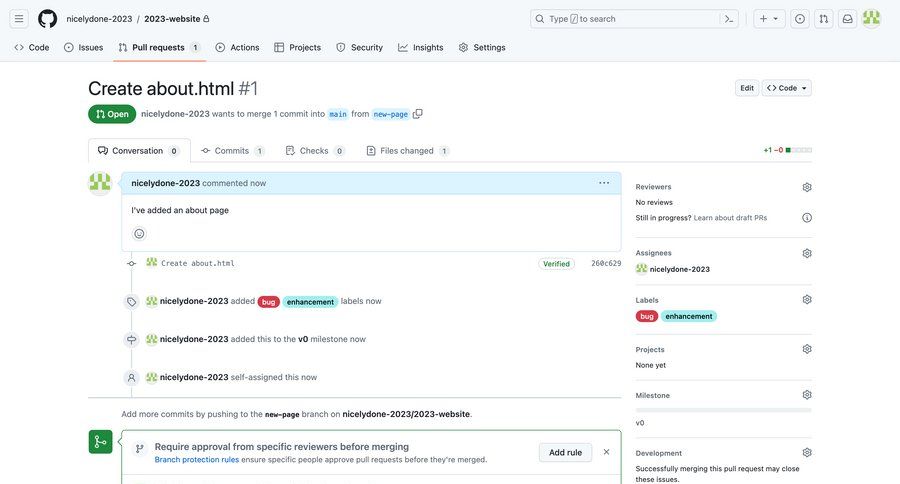Open the command palette icon
This screenshot has height=484, width=900.
click(x=729, y=19)
